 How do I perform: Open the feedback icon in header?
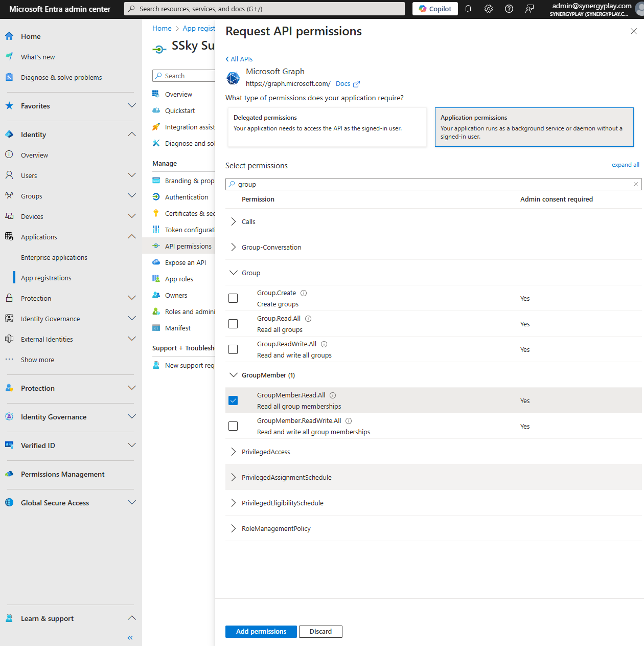(x=530, y=9)
